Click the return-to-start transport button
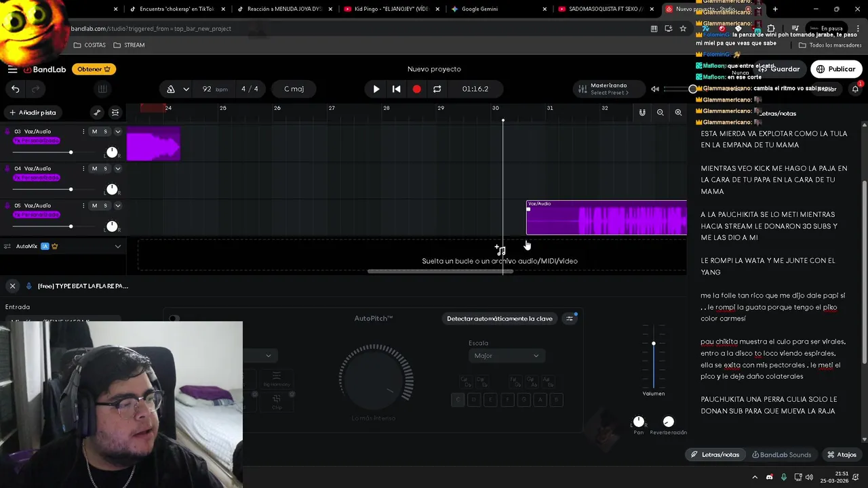Viewport: 868px width, 488px height. (397, 89)
